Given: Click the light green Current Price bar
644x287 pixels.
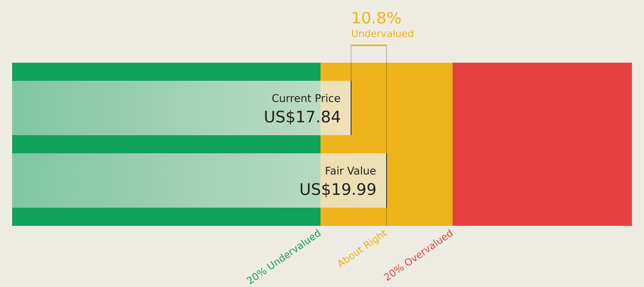Looking at the screenshot, I should 182,108.
